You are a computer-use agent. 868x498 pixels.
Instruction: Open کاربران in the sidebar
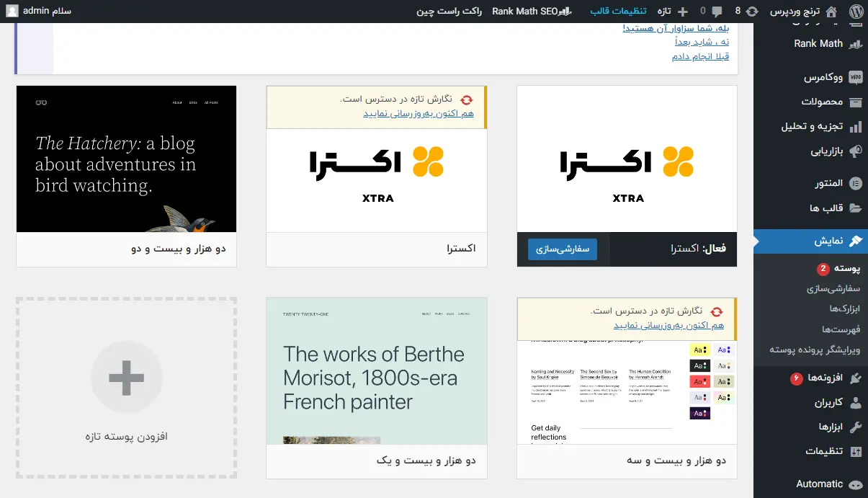pyautogui.click(x=829, y=403)
